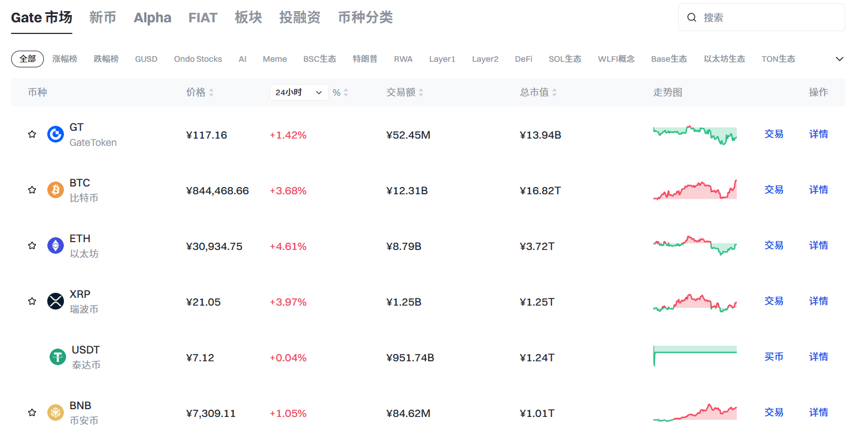Open the 24小时 time period dropdown
This screenshot has height=437, width=868.
tap(298, 92)
